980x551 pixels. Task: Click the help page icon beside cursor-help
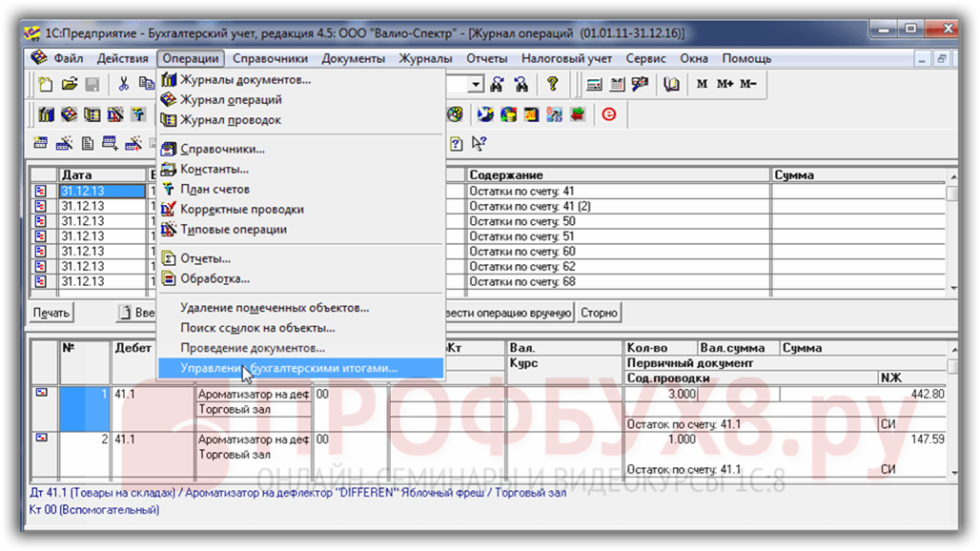click(457, 144)
